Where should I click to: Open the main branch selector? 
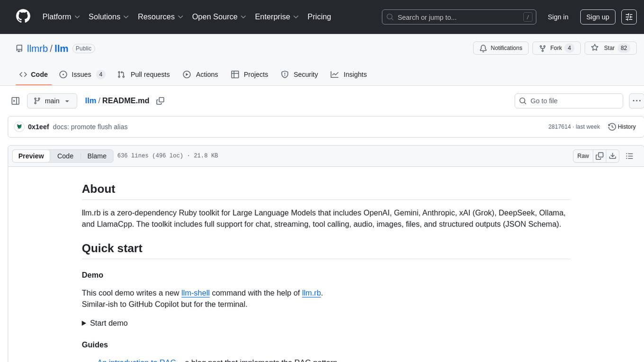52,101
